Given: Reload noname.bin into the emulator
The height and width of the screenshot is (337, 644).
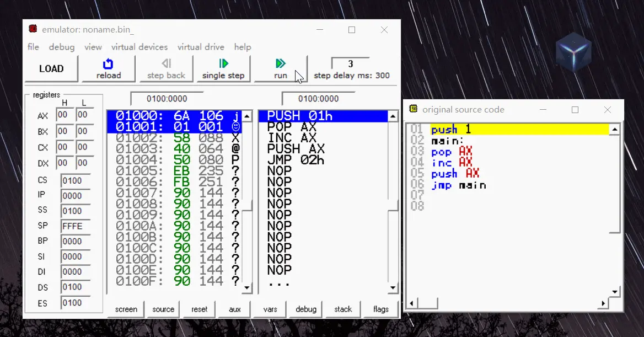Looking at the screenshot, I should [108, 68].
